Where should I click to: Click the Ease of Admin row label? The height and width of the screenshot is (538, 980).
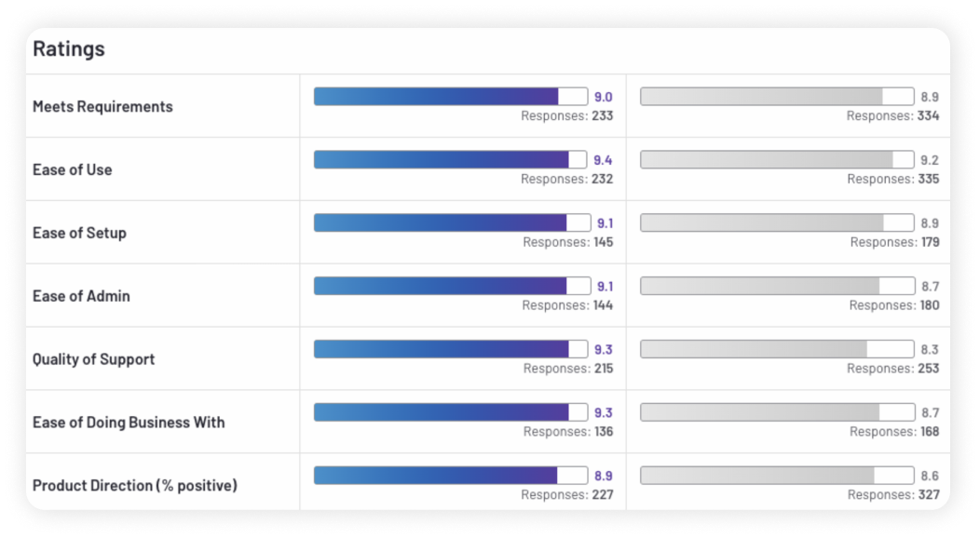(x=81, y=296)
